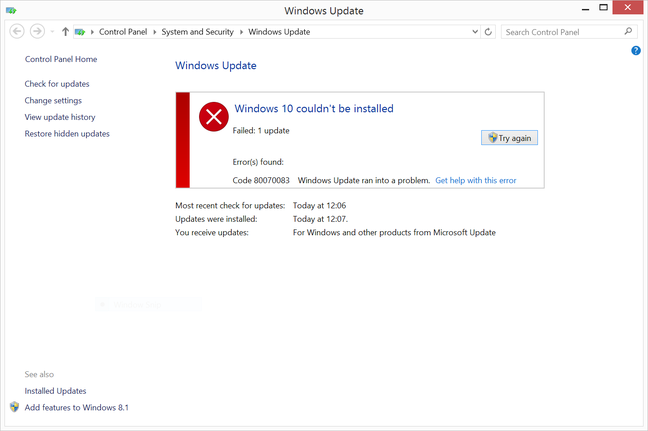Open View update history
The width and height of the screenshot is (648, 431).
click(60, 117)
